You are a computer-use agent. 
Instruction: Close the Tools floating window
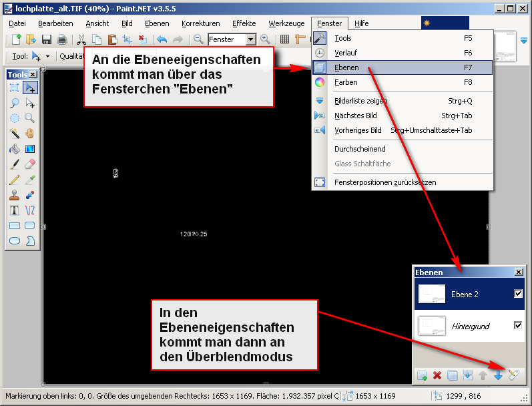pos(33,74)
